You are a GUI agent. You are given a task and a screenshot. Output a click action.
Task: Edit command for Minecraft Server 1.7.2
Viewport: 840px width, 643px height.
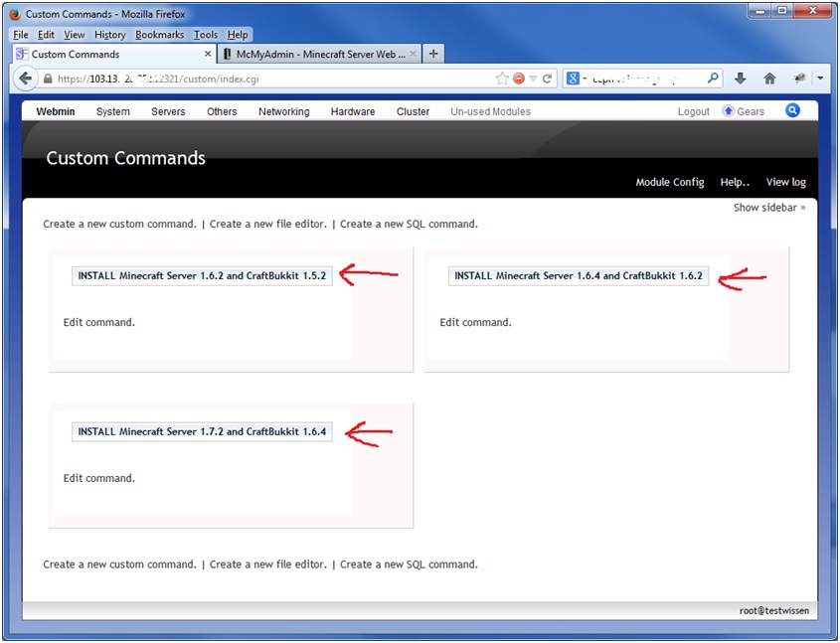98,478
